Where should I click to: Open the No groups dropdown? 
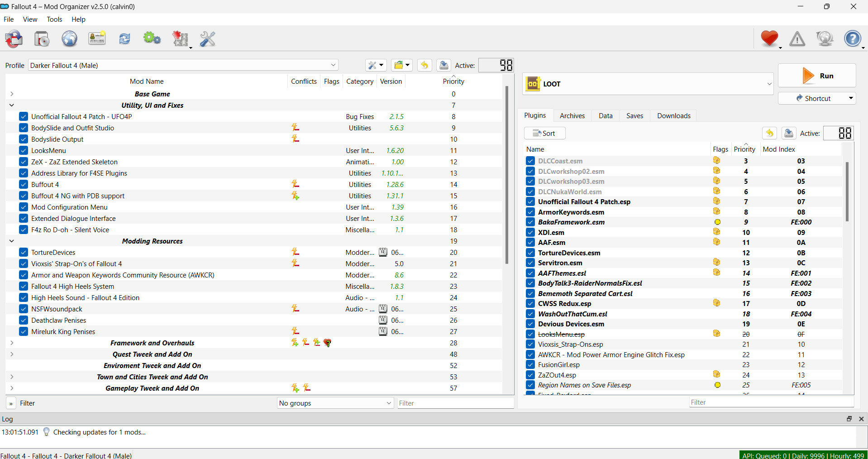[335, 403]
